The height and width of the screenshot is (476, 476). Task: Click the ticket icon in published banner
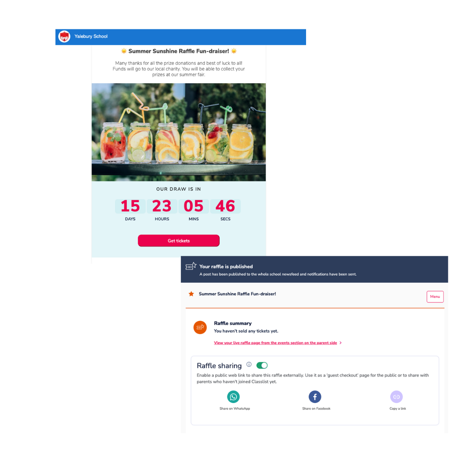(x=191, y=266)
